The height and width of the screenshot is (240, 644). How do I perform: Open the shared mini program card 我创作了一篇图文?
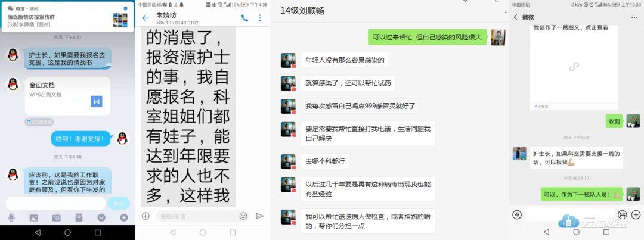[x=574, y=66]
